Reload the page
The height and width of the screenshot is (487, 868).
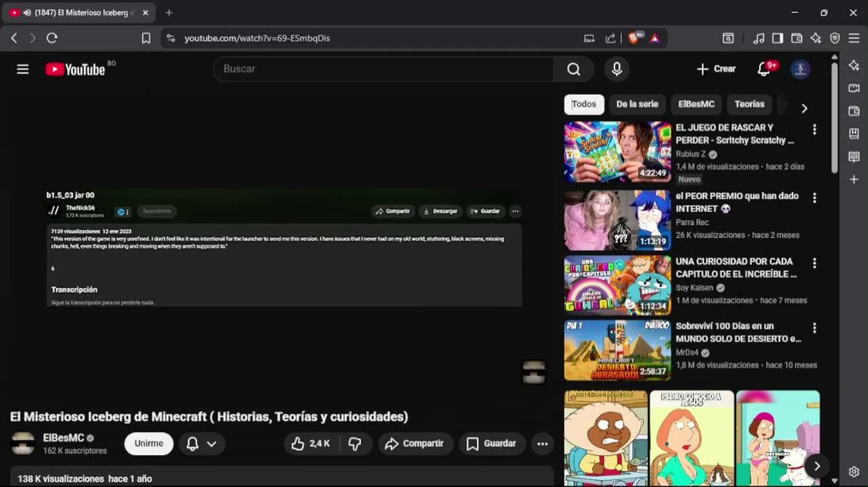pyautogui.click(x=52, y=39)
